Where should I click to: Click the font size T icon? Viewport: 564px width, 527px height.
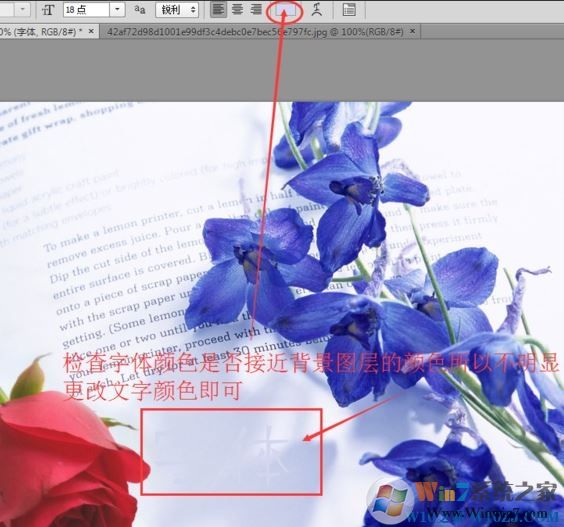click(48, 10)
